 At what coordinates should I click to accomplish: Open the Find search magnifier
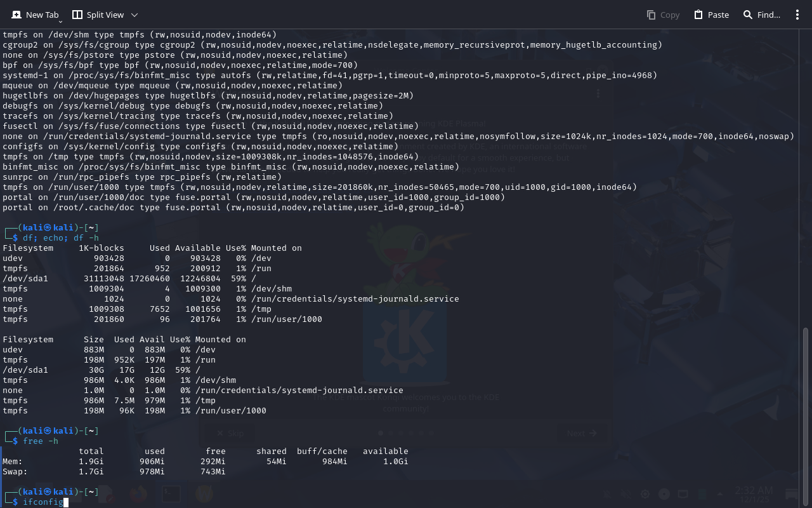pos(748,15)
